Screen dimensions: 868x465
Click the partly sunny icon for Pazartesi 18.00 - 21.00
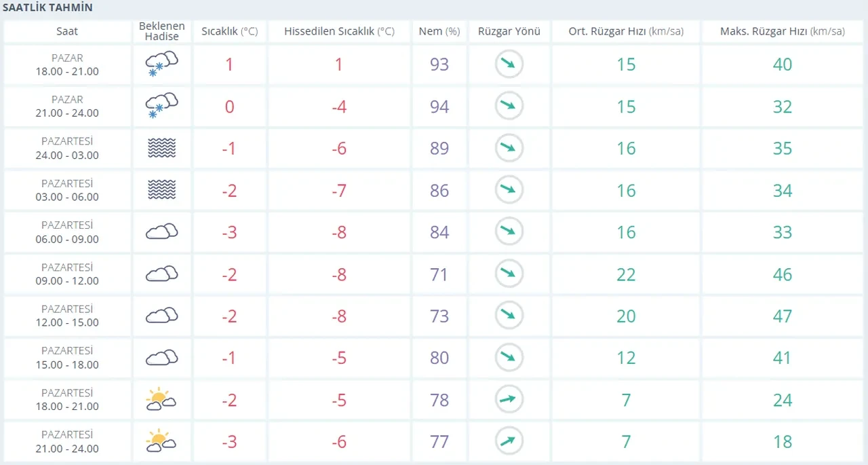(161, 400)
